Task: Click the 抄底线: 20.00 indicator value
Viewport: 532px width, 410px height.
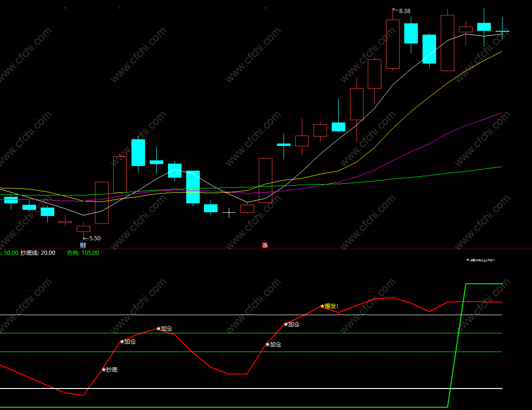Action: [x=37, y=252]
